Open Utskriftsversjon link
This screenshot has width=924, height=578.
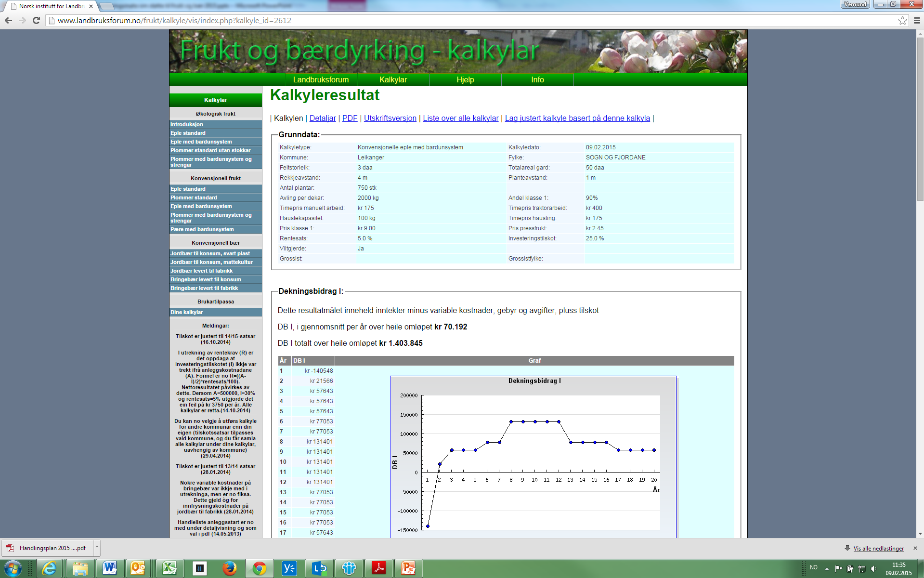(390, 118)
